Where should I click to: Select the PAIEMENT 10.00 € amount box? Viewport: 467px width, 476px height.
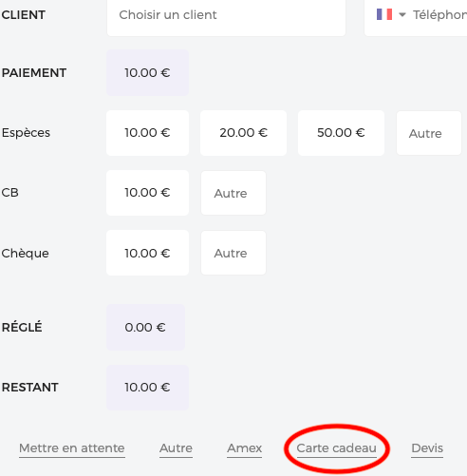click(x=147, y=73)
